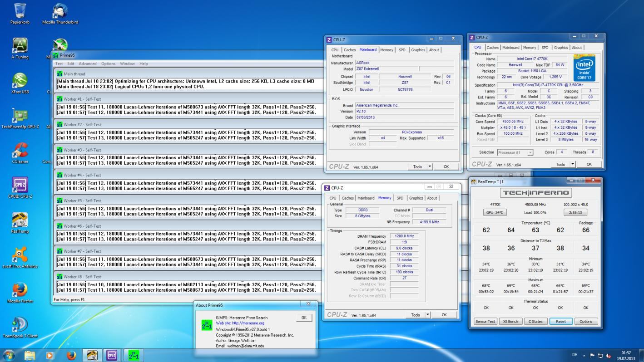644x362 pixels.
Task: Switch to Prime95 via taskbar icon
Action: tap(134, 355)
